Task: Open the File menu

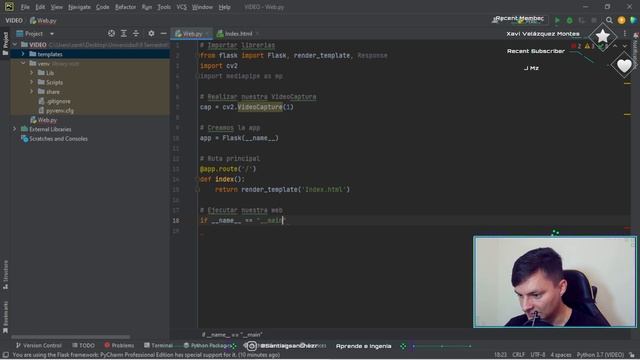Action: [25, 7]
